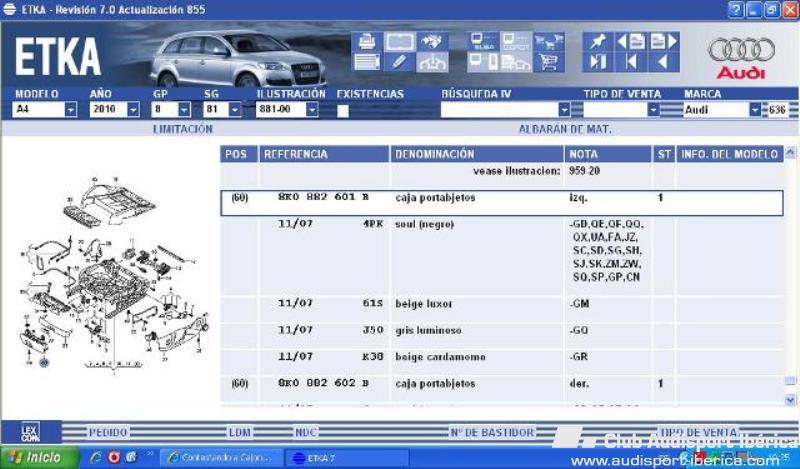This screenshot has height=469, width=800.
Task: Click the Albarán de Mat. tab
Action: [565, 130]
